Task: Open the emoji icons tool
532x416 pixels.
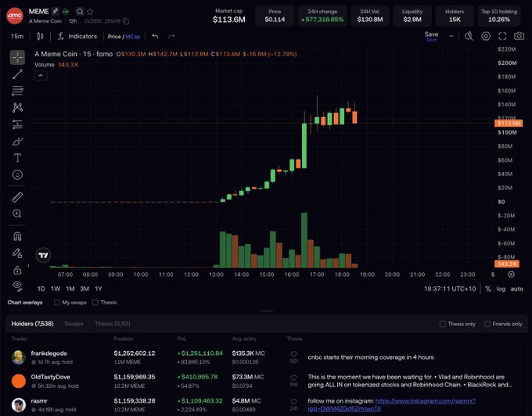Action: tap(17, 174)
